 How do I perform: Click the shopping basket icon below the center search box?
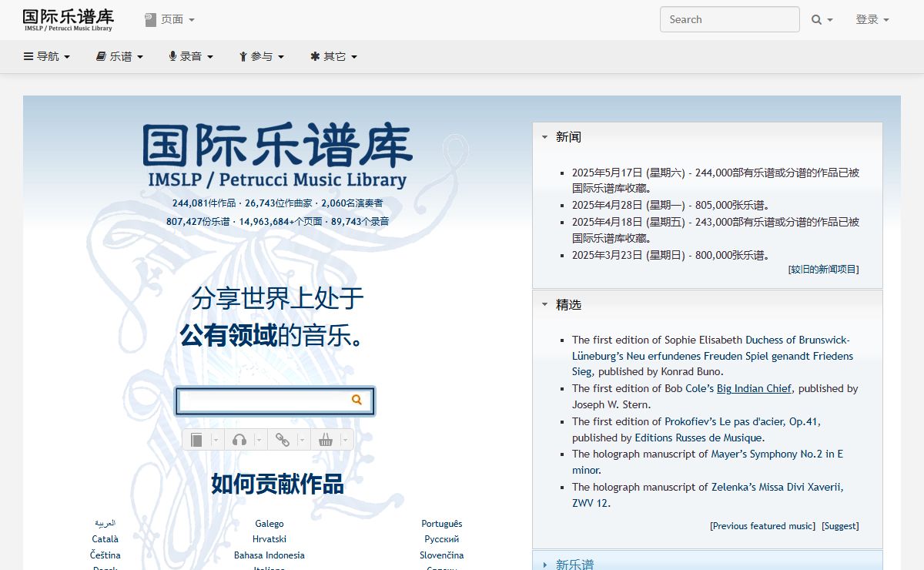326,440
